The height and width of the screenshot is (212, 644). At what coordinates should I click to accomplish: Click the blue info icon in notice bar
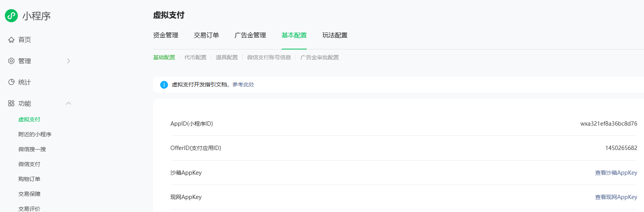pyautogui.click(x=164, y=85)
